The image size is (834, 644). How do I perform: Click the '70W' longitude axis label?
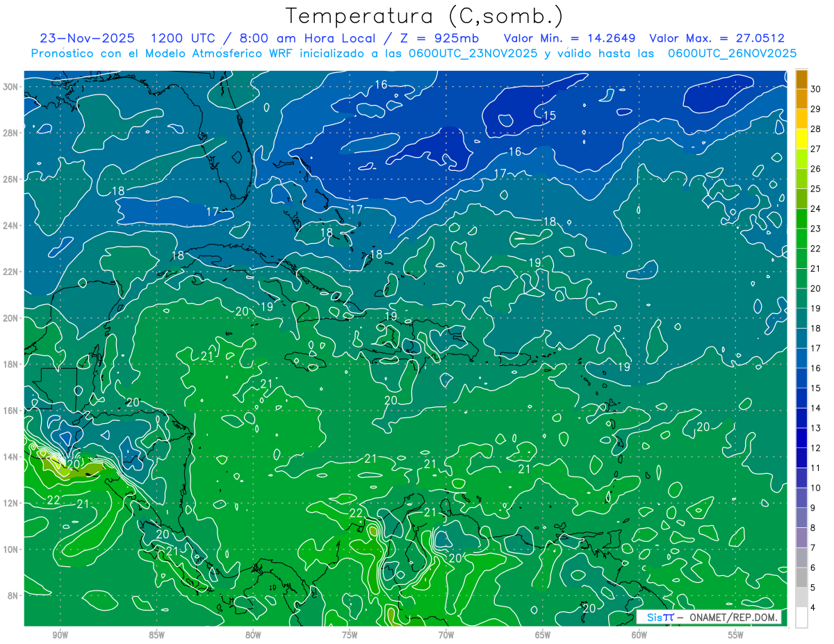pos(446,635)
